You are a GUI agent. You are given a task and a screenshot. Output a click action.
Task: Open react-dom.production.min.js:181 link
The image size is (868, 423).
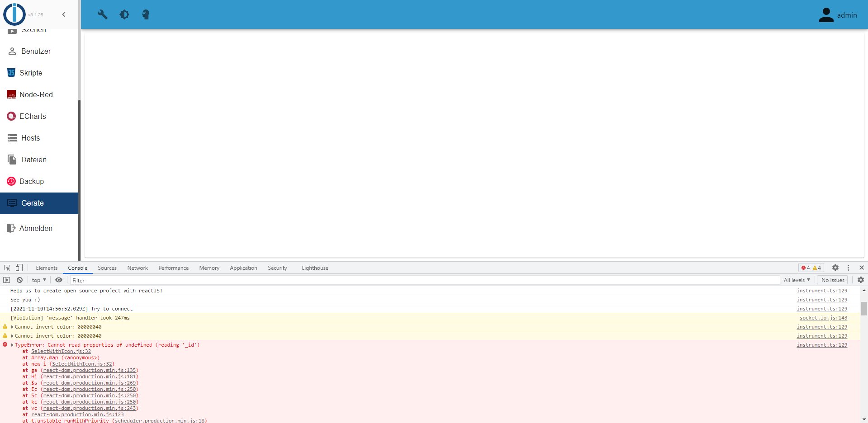point(90,376)
